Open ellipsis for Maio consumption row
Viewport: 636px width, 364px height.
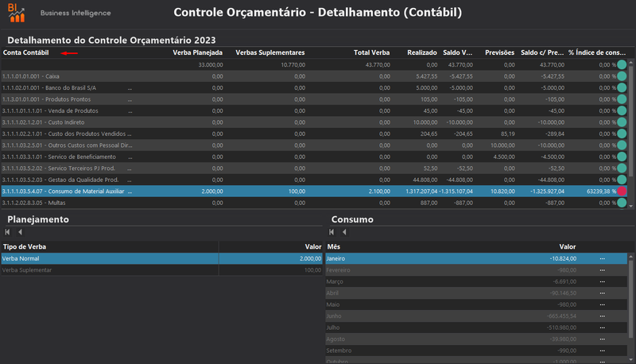point(603,304)
